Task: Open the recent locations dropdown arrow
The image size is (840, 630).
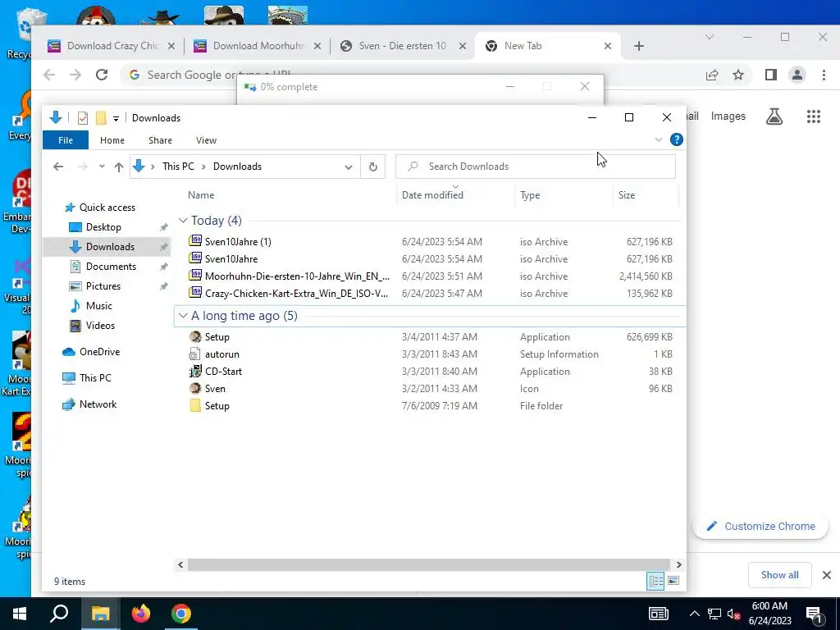Action: pos(102,167)
